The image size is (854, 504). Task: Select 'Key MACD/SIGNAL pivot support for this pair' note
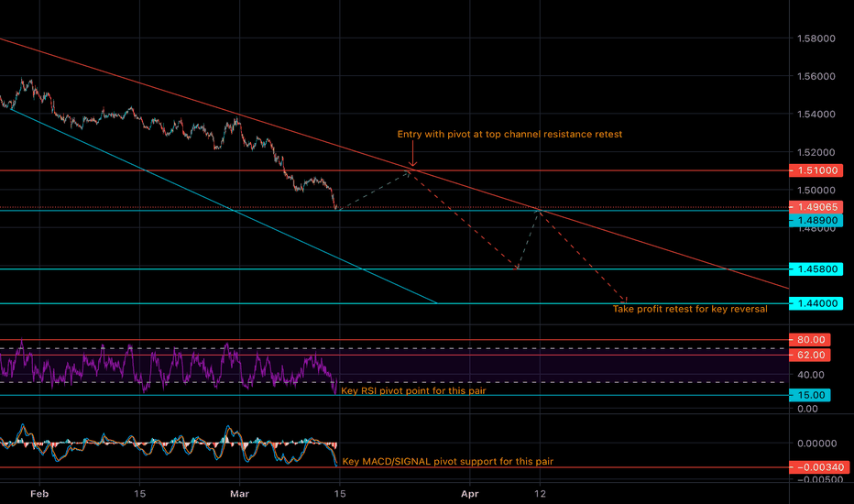[x=448, y=462]
